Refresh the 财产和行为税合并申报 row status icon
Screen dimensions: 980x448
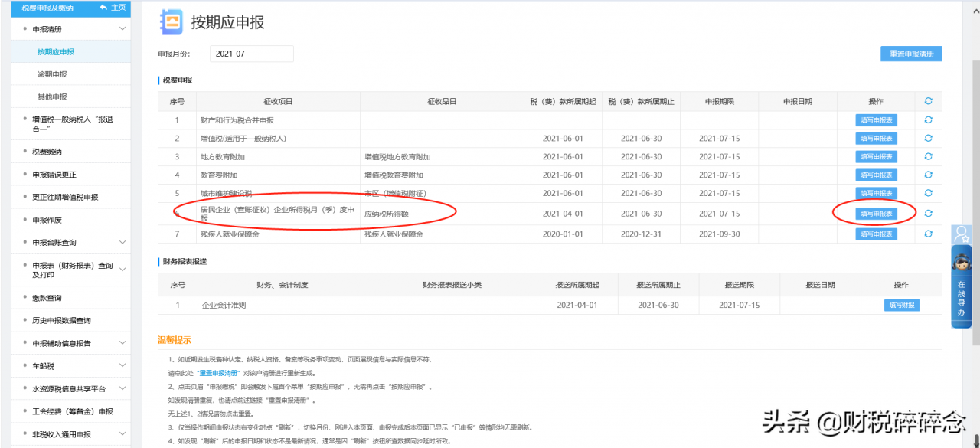click(x=928, y=119)
